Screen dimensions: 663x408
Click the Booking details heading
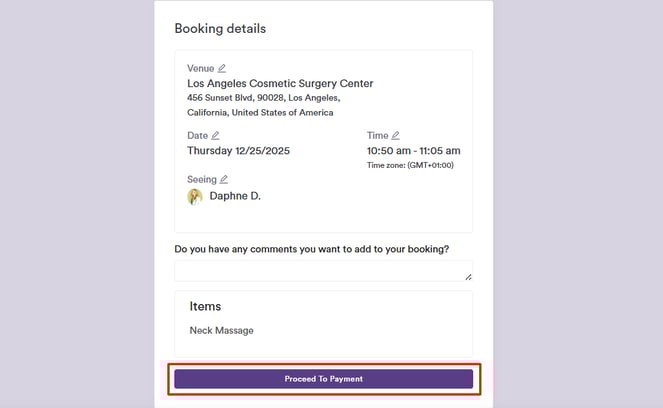coord(220,29)
